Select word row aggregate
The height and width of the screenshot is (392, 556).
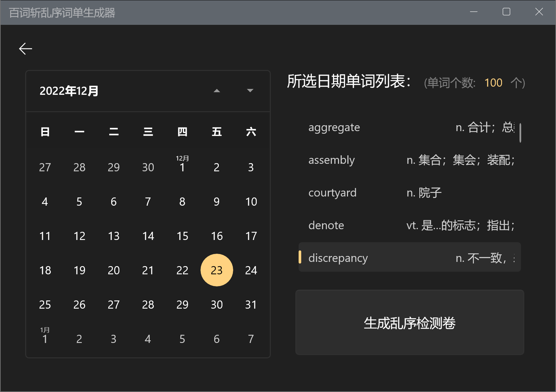(409, 127)
